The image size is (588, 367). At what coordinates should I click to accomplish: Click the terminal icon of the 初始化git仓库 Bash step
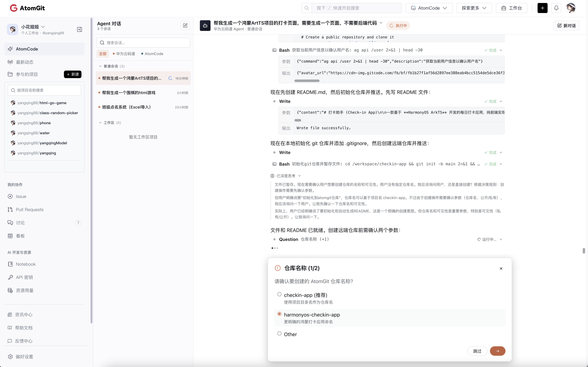[274, 164]
